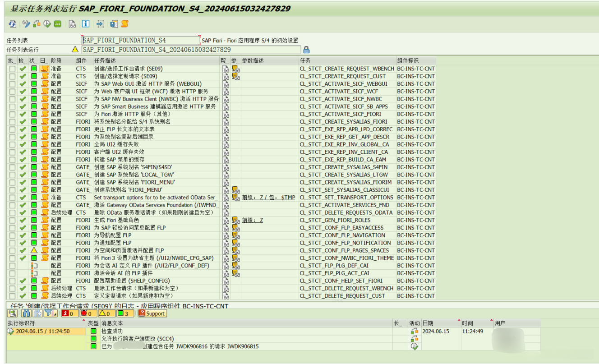
Task: Show red error messages count button
Action: [x=70, y=313]
